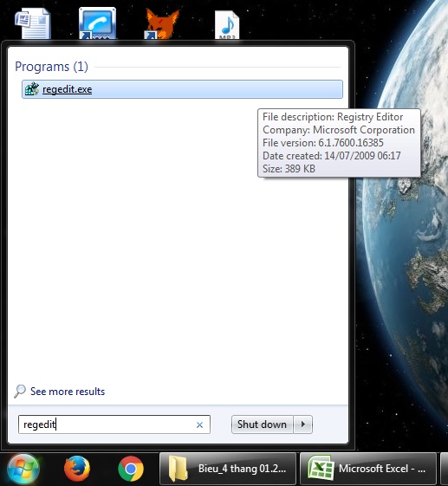Image resolution: width=448 pixels, height=486 pixels.
Task: Select the MP3 music file desktop icon
Action: (x=227, y=25)
